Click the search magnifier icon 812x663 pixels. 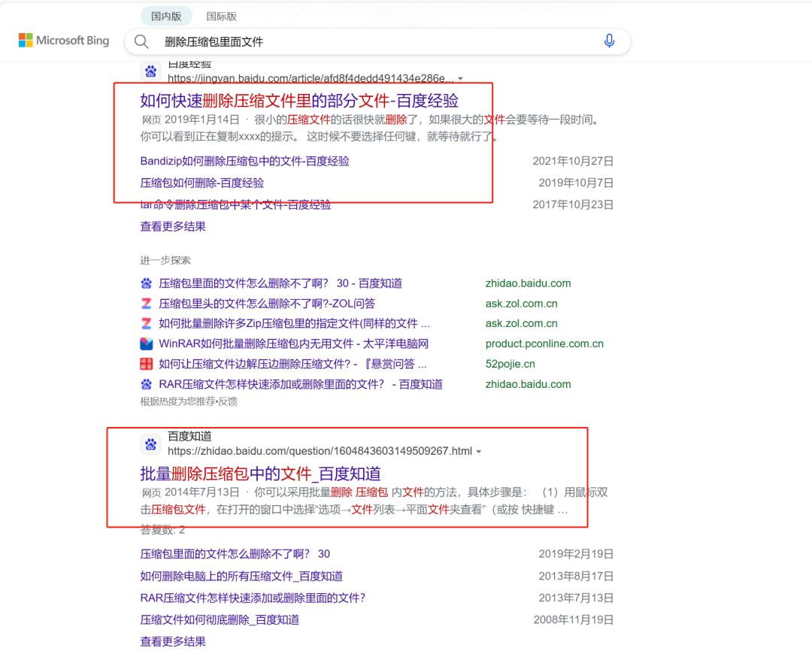click(141, 41)
